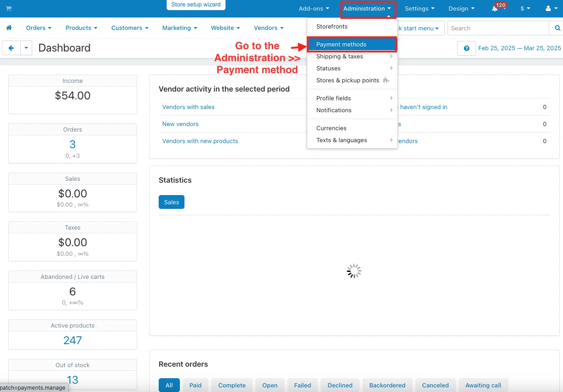Open Profile fields submenu
The width and height of the screenshot is (563, 392).
coord(352,98)
